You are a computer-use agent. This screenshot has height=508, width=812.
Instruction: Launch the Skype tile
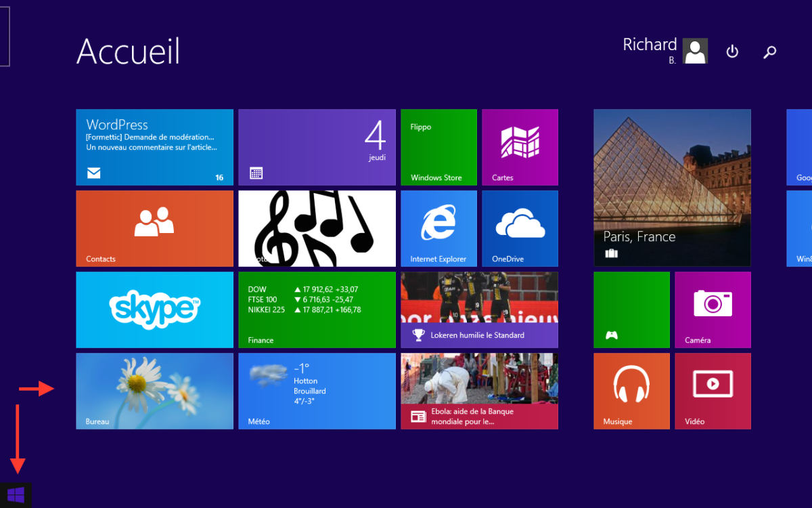[x=154, y=310]
